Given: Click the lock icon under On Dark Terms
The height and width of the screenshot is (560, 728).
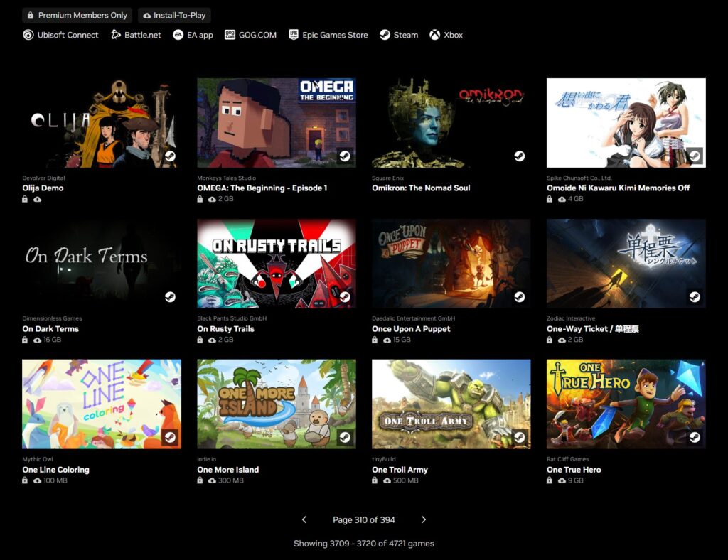Looking at the screenshot, I should pos(25,340).
